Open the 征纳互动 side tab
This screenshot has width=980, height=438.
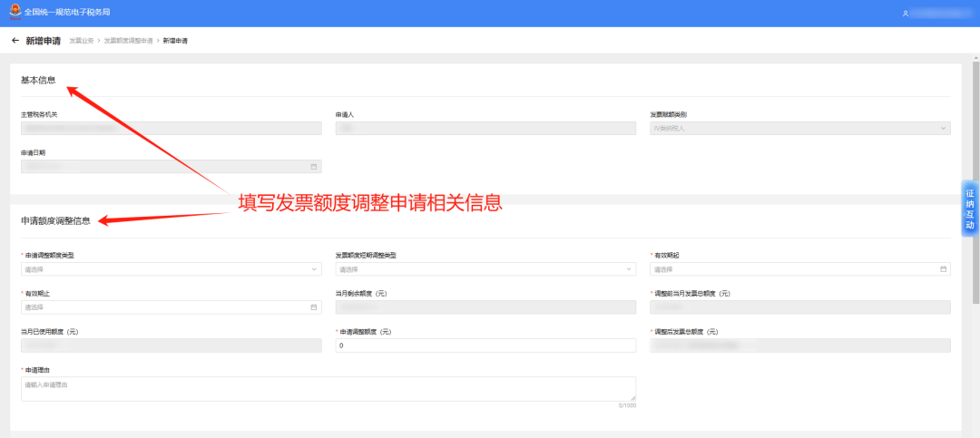[969, 209]
